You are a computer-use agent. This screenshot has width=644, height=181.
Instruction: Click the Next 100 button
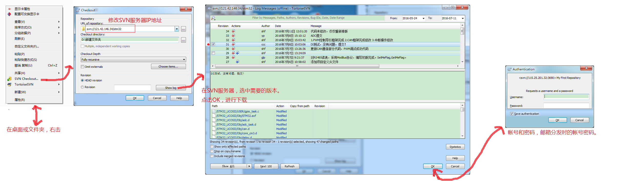266,166
